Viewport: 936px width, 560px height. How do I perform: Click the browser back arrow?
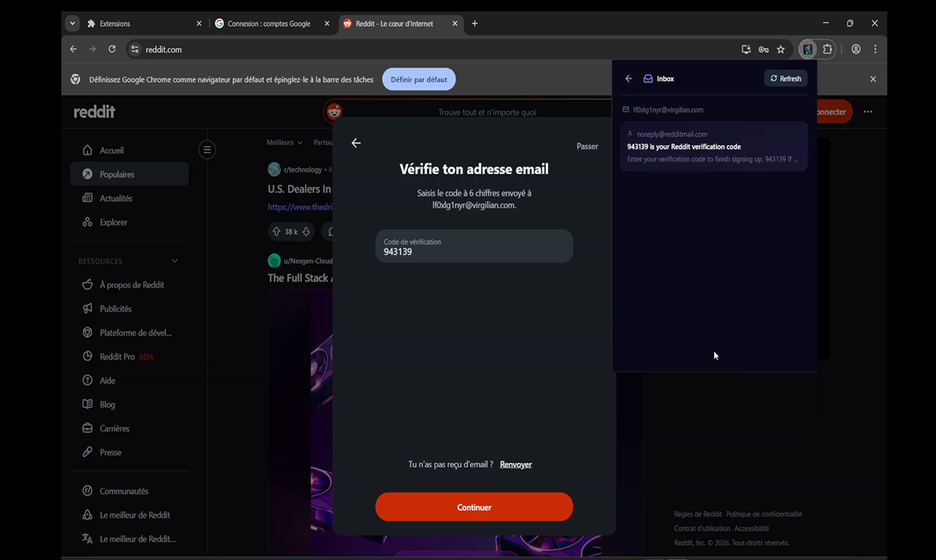pyautogui.click(x=73, y=49)
